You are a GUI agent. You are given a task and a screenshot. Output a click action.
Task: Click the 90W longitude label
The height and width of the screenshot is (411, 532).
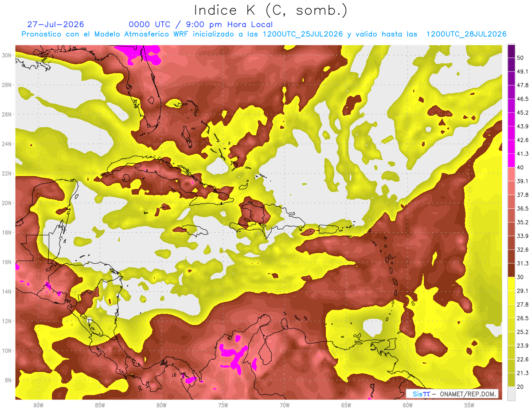pos(38,405)
